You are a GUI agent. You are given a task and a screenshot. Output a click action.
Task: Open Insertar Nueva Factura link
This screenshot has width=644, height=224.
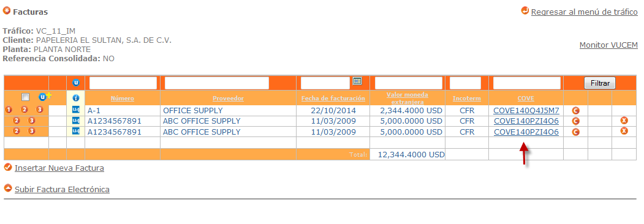59,168
